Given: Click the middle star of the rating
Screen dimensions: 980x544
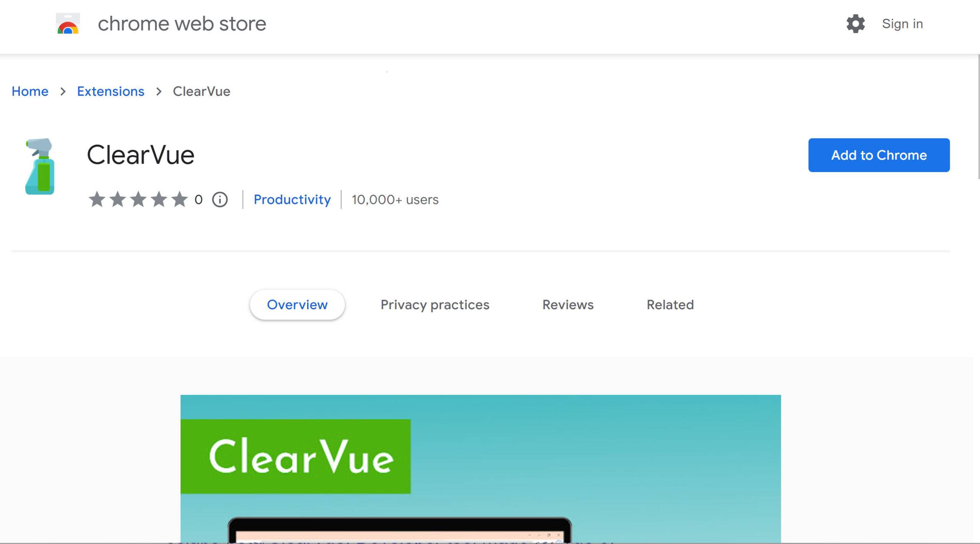Looking at the screenshot, I should [138, 198].
